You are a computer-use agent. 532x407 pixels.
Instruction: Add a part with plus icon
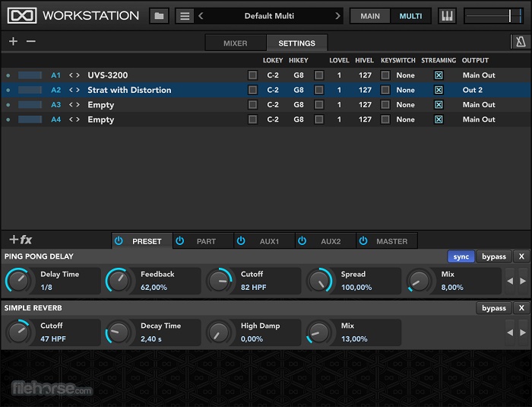coord(13,42)
